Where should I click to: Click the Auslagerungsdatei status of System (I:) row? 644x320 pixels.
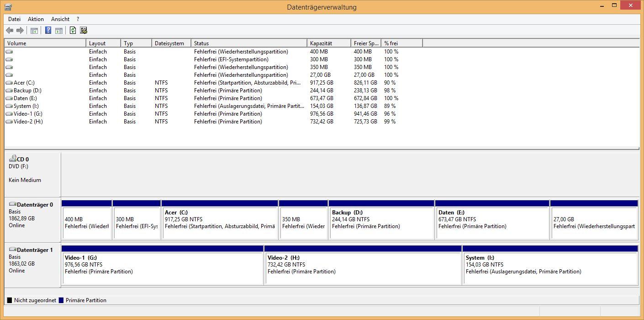[x=249, y=106]
